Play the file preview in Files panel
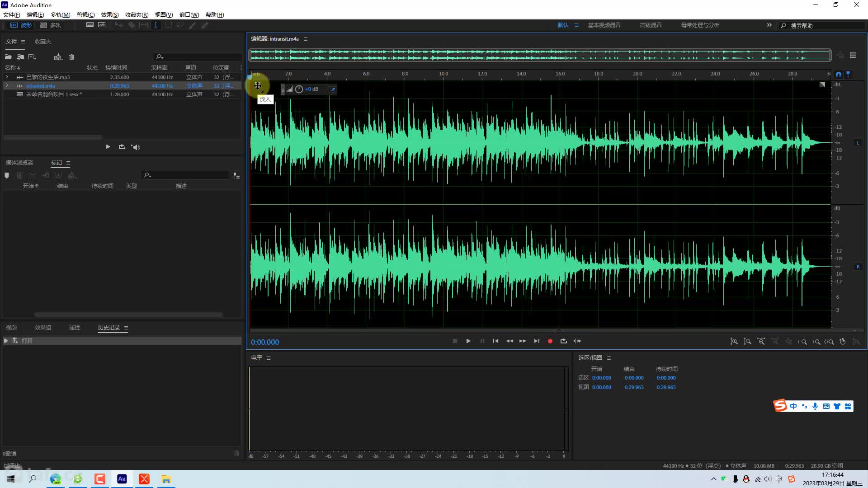 (x=108, y=147)
